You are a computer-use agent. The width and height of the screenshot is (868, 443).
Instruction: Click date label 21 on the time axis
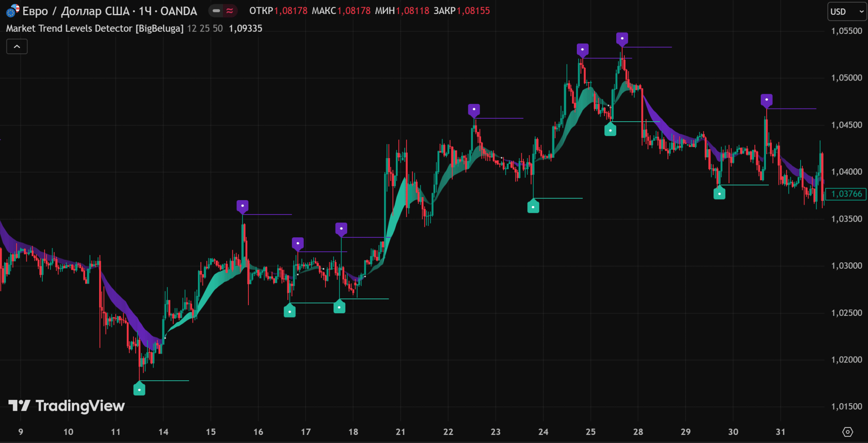click(x=401, y=432)
